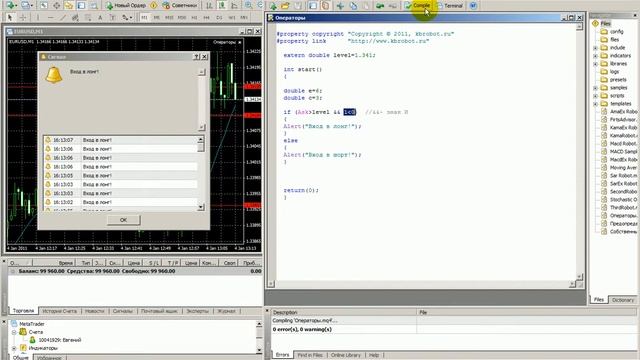
Task: Click the candlestick chart type icon
Action: pyautogui.click(x=222, y=6)
